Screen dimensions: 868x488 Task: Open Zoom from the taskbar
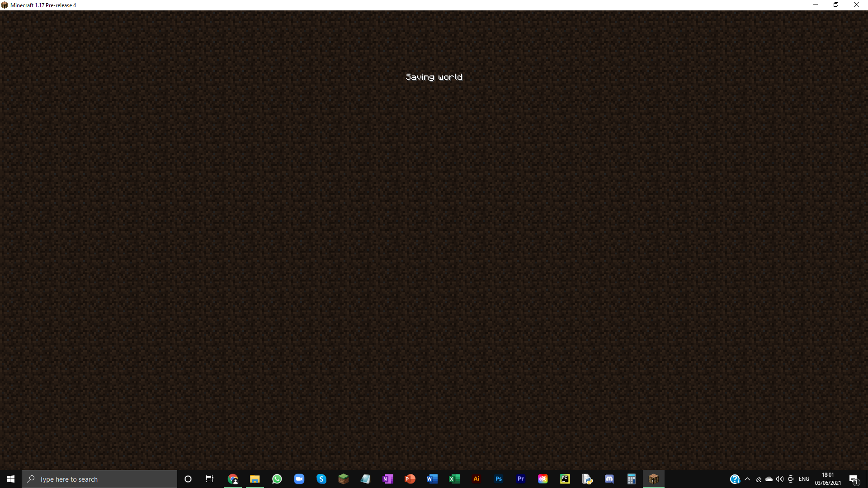299,479
